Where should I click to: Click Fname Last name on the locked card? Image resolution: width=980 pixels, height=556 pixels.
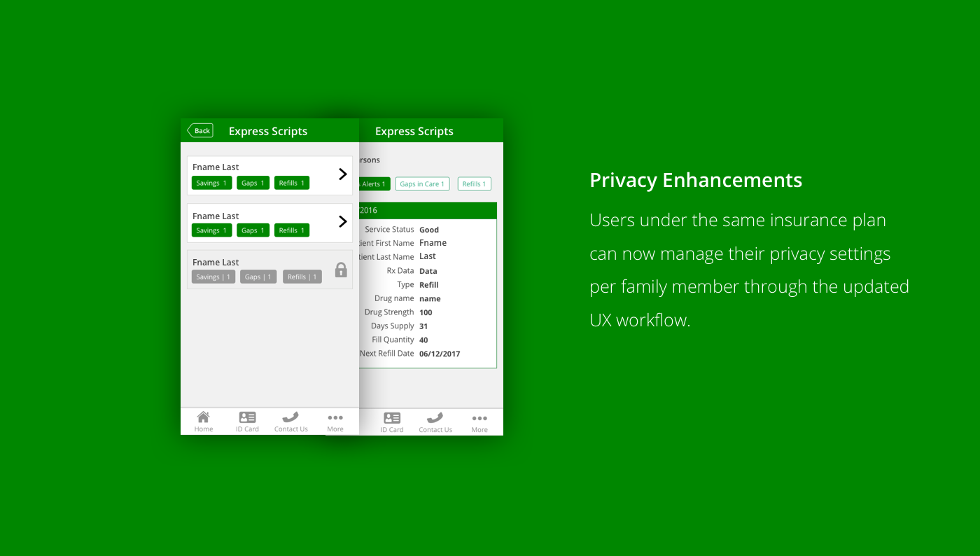[x=216, y=263]
